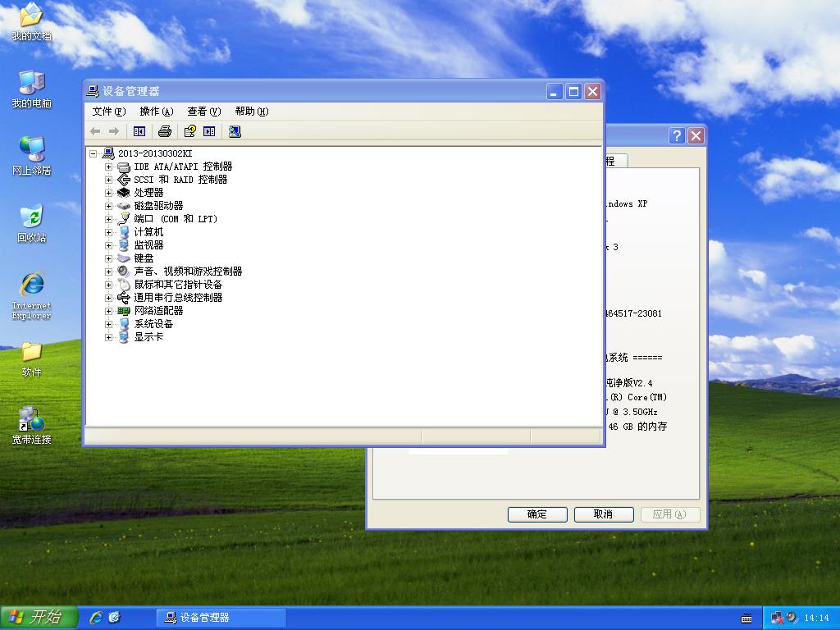Click the help ? button of System Properties dialog
The image size is (840, 630).
(677, 136)
